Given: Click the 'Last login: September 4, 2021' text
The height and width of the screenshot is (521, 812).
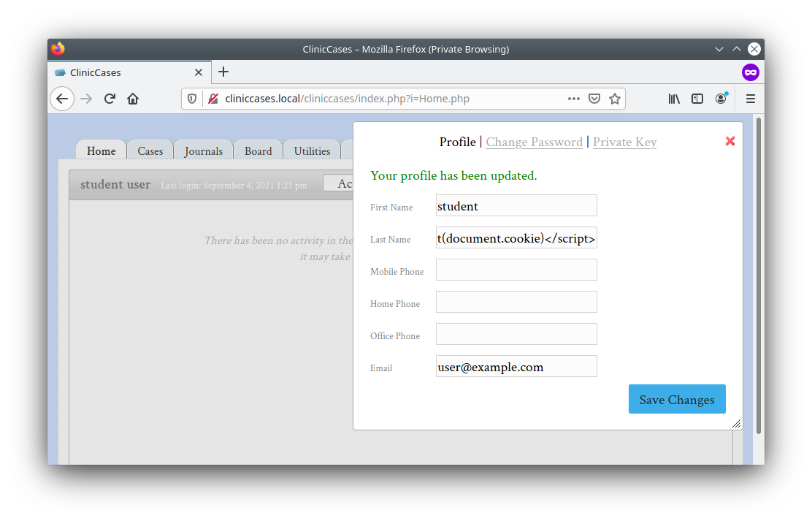Looking at the screenshot, I should (x=234, y=186).
